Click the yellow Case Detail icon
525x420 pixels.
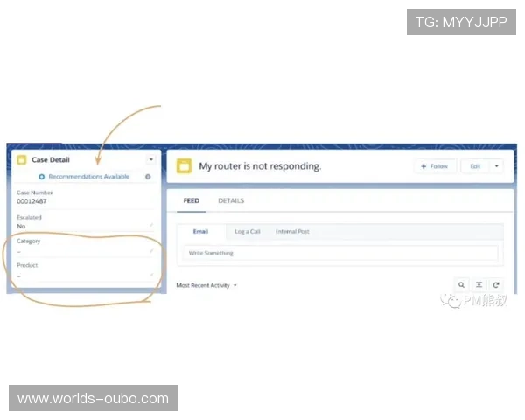(21, 160)
